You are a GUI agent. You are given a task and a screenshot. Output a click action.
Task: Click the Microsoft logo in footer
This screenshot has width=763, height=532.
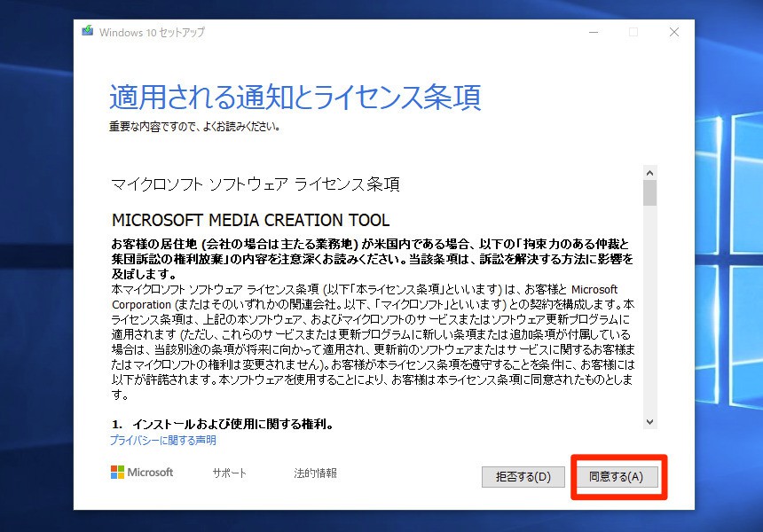tap(142, 473)
